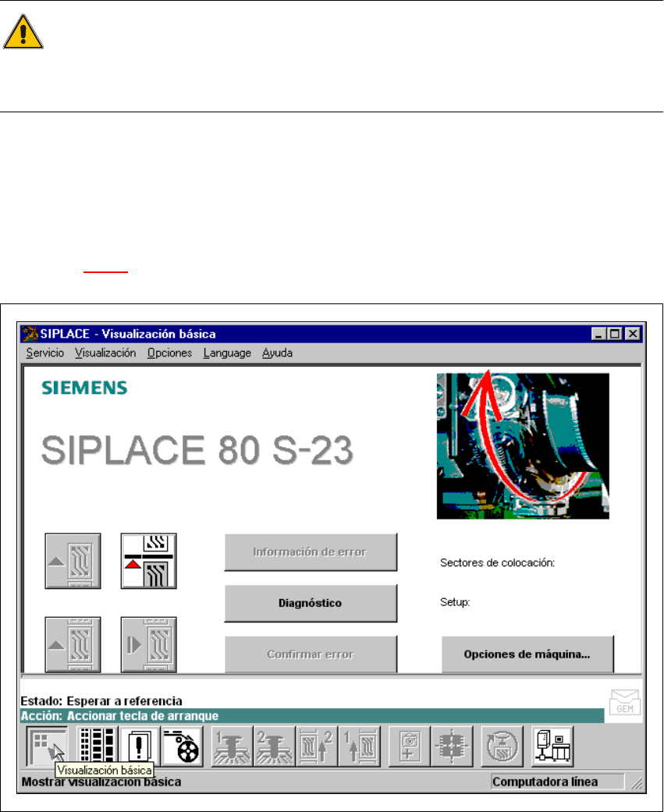
Task: Open the line computer network icon
Action: pyautogui.click(x=552, y=746)
